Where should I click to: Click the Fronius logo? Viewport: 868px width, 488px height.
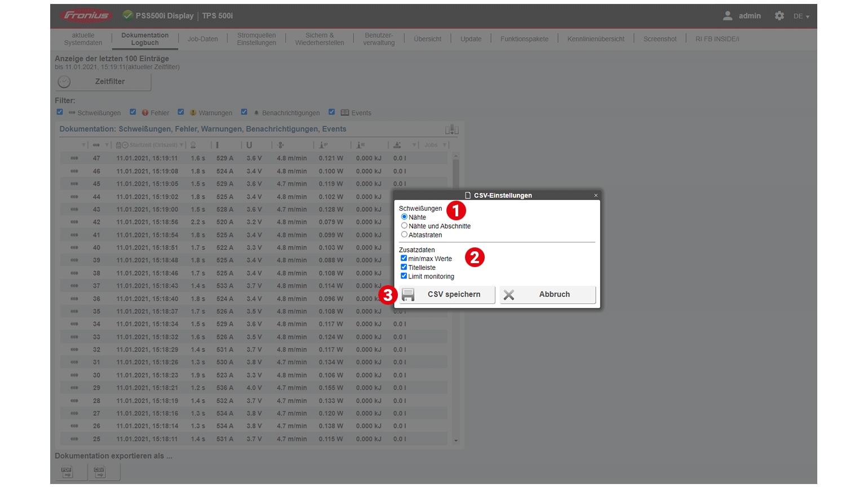(86, 16)
